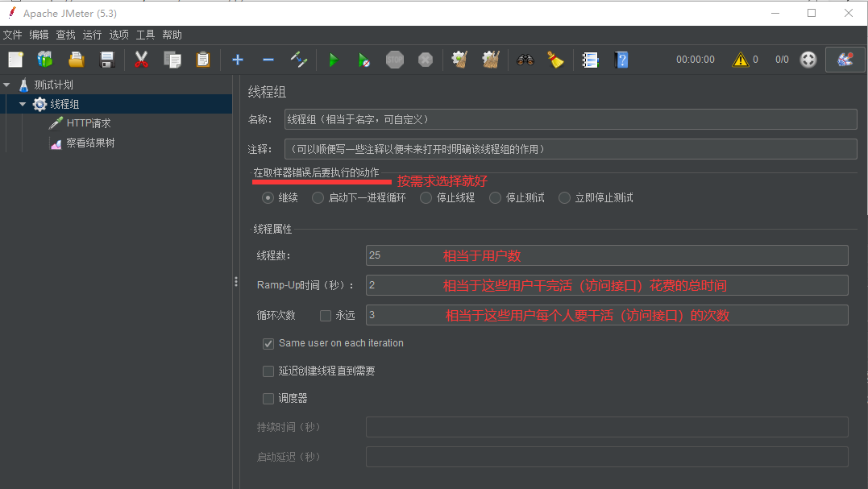Screen dimensions: 868x489
Task: Reset search with the broom icon
Action: click(555, 60)
